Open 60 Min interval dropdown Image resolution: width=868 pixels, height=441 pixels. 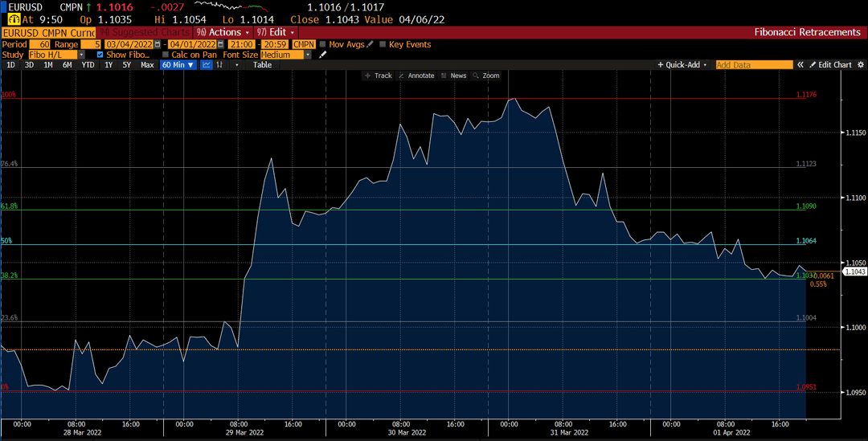coord(178,65)
